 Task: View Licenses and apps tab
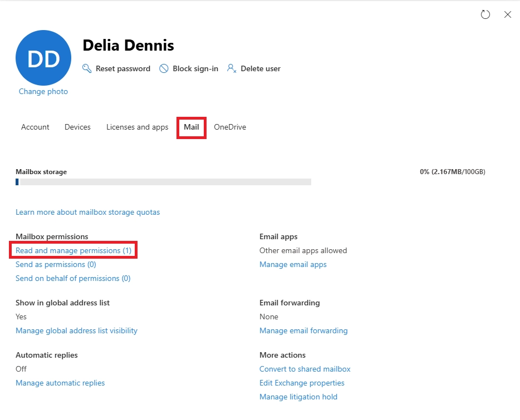pyautogui.click(x=137, y=127)
